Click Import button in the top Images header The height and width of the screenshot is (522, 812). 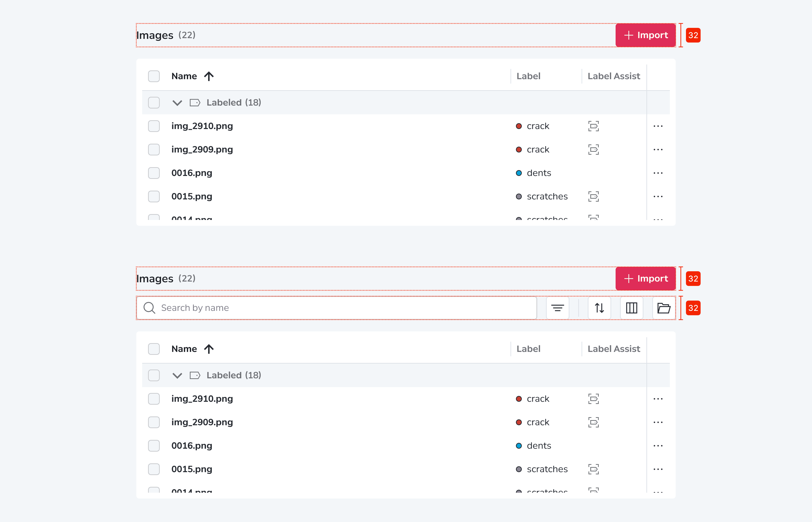point(645,35)
